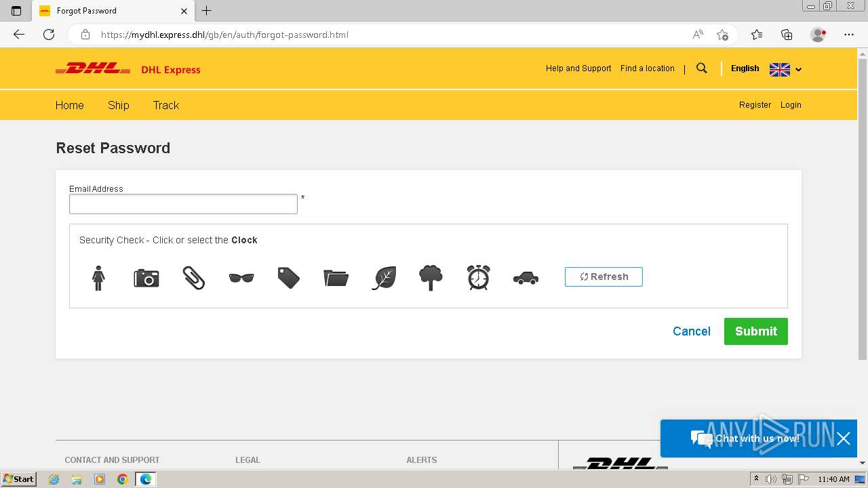Open the read aloud icon in address bar
This screenshot has height=488, width=868.
[x=698, y=35]
